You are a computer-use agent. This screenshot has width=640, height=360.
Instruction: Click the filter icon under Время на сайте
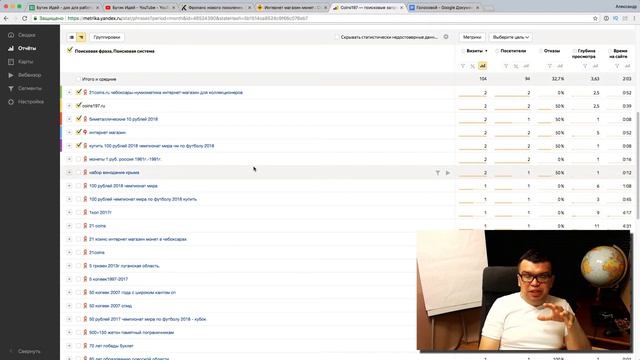click(617, 66)
